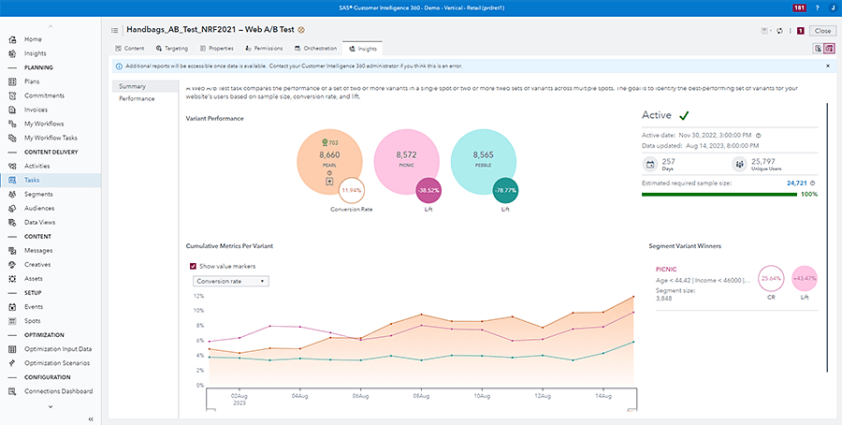
Task: Click the 11.94% conversion rate circle
Action: [x=352, y=191]
